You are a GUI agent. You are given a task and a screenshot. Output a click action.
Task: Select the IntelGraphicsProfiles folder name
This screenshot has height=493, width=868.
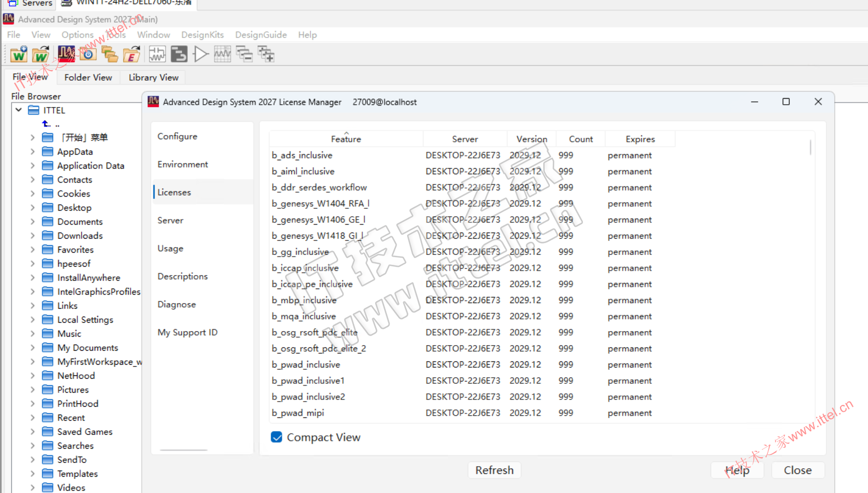pyautogui.click(x=99, y=291)
